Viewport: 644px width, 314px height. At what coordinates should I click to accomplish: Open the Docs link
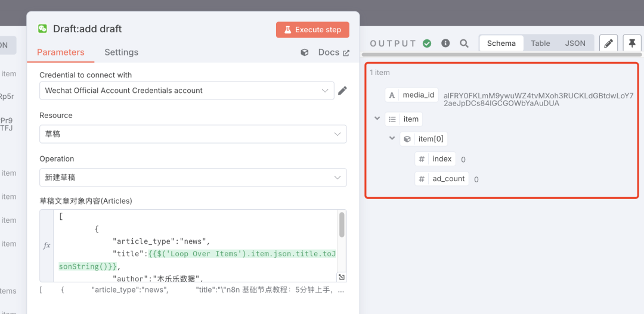[x=333, y=52]
